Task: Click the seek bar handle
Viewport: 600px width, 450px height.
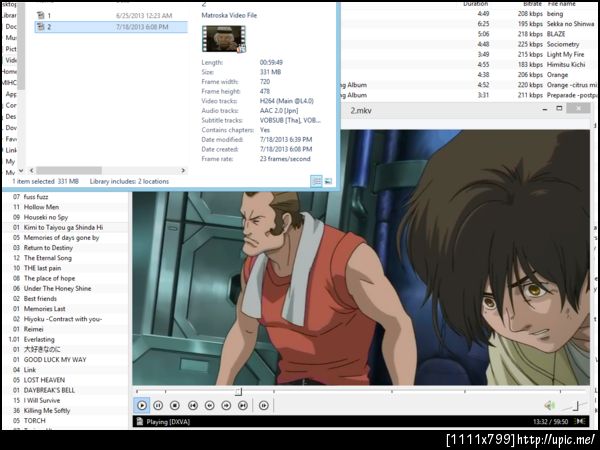Action: click(x=238, y=391)
